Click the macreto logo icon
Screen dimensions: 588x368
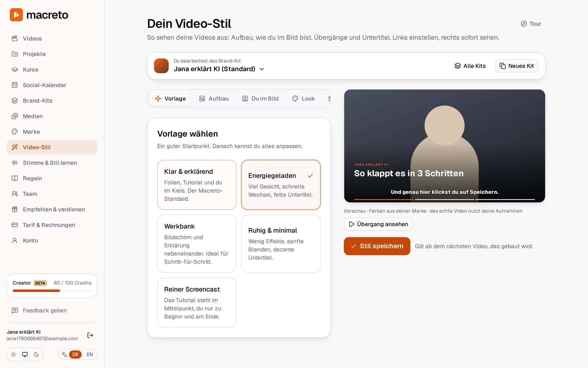(16, 15)
